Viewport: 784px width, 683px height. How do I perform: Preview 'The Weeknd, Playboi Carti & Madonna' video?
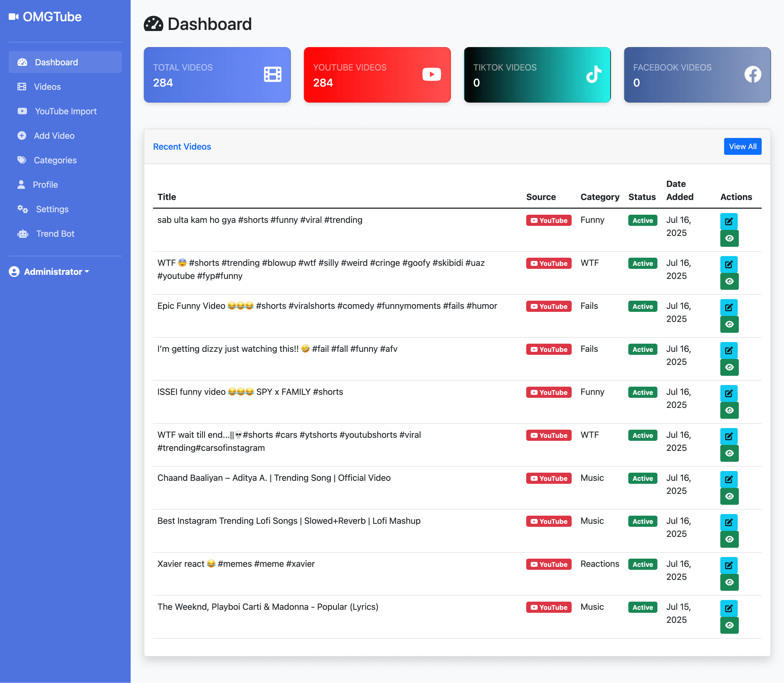tap(729, 626)
